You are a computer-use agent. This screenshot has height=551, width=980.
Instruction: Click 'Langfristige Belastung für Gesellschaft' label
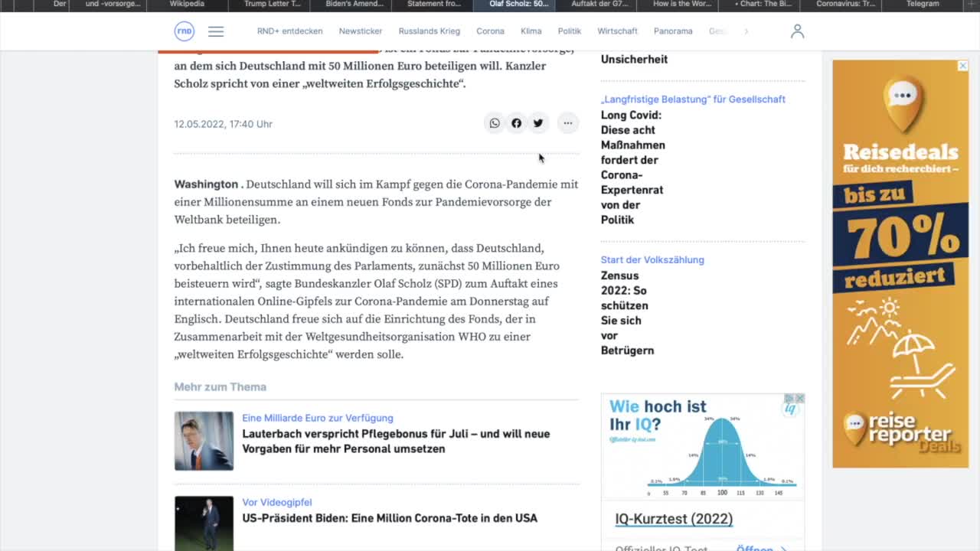[693, 99]
